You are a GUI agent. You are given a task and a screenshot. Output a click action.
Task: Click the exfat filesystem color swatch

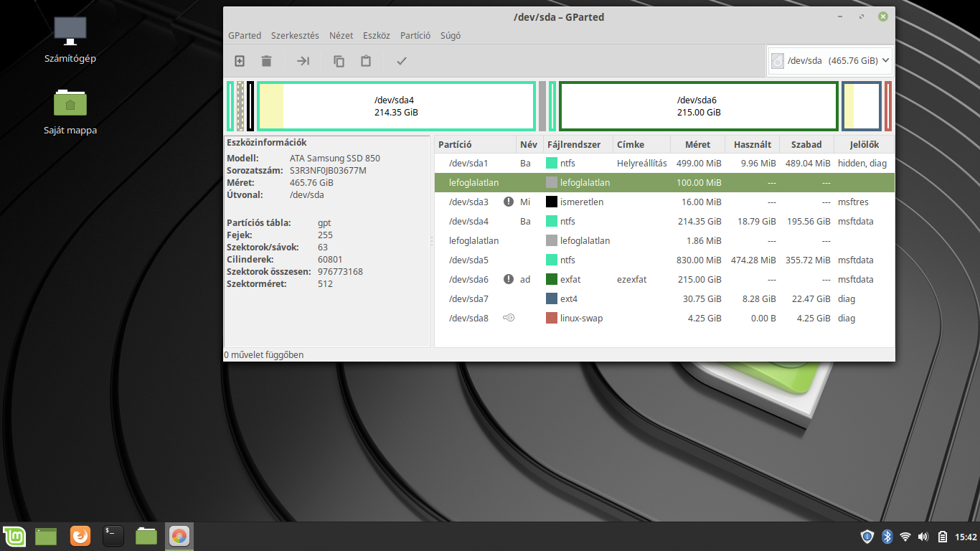point(552,279)
